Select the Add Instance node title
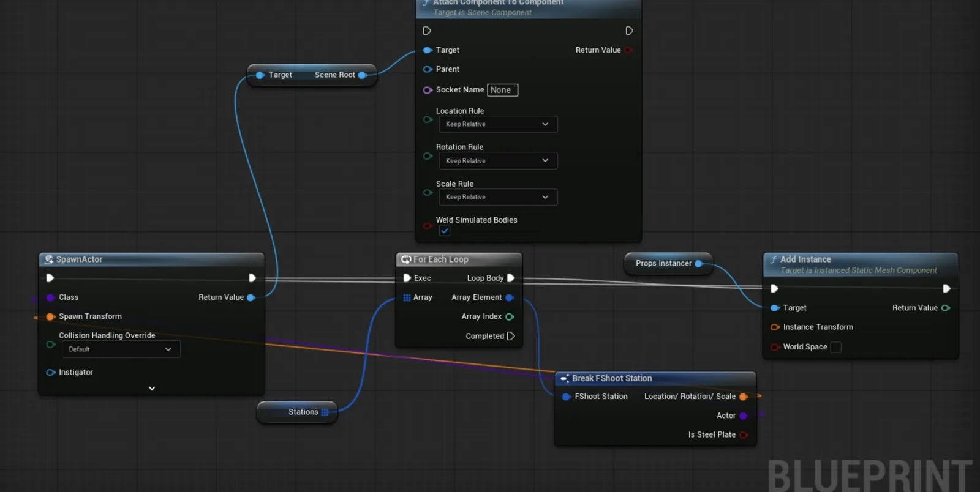Viewport: 980px width, 492px height. [805, 259]
